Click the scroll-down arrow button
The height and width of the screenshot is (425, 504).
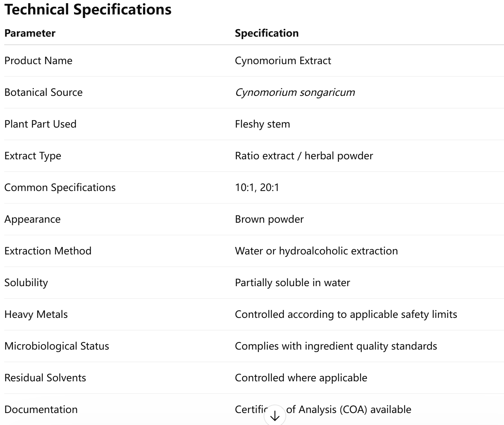coord(275,416)
